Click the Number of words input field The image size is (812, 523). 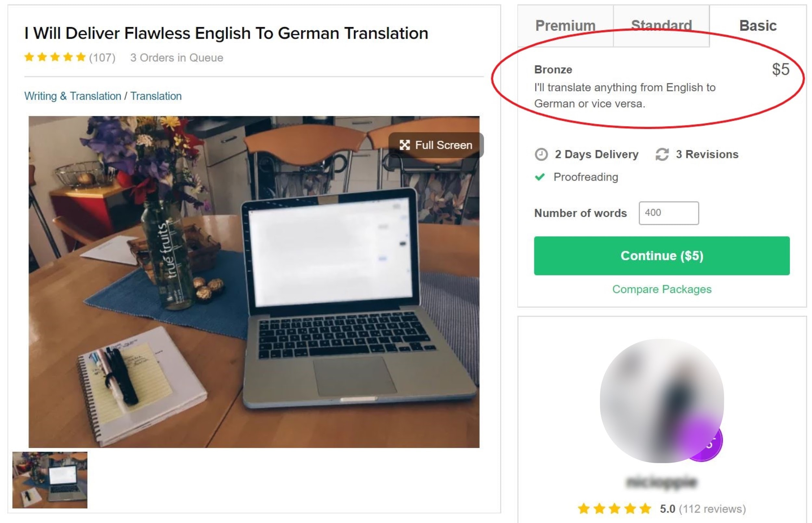click(x=669, y=213)
